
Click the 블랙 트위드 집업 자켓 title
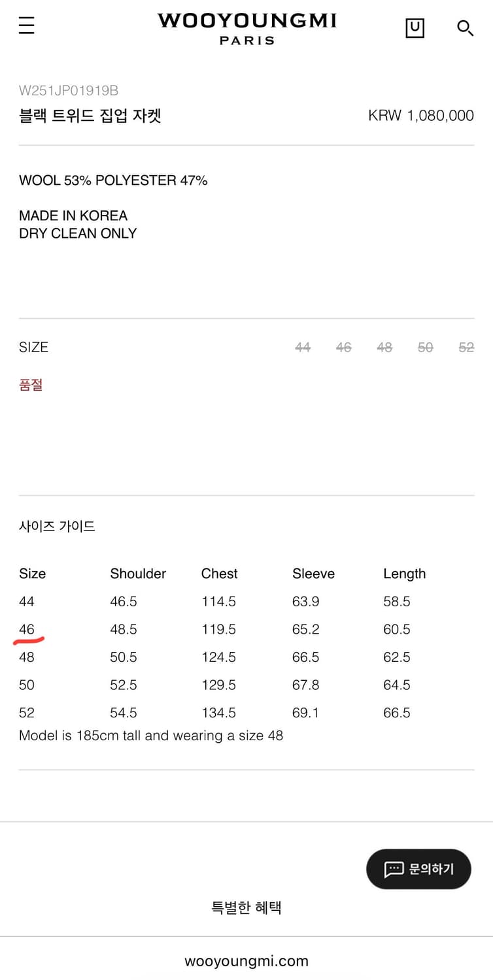90,116
